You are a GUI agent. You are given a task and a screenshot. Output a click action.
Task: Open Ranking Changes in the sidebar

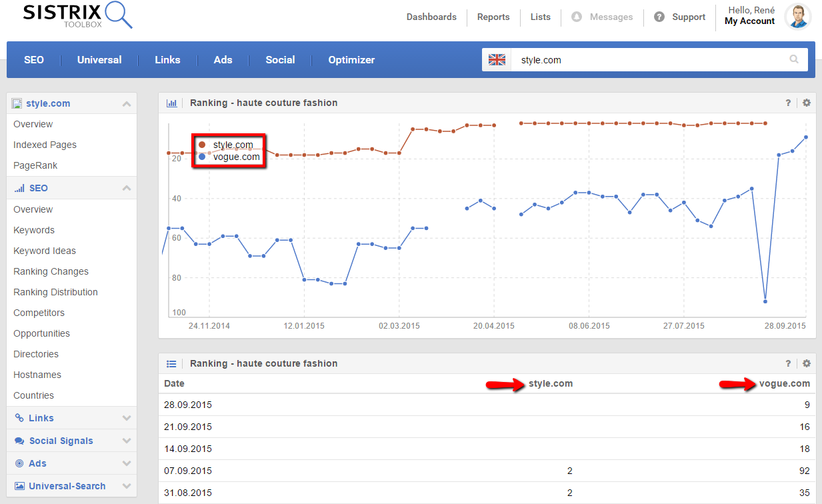pos(51,271)
